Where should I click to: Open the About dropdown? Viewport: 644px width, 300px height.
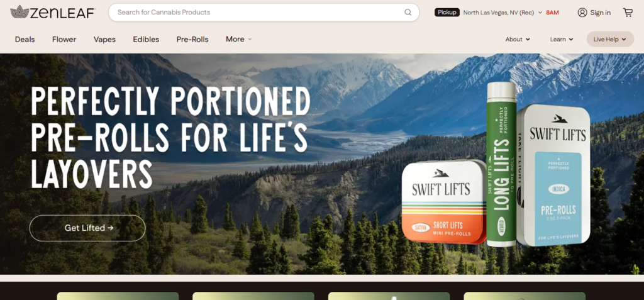pos(518,40)
